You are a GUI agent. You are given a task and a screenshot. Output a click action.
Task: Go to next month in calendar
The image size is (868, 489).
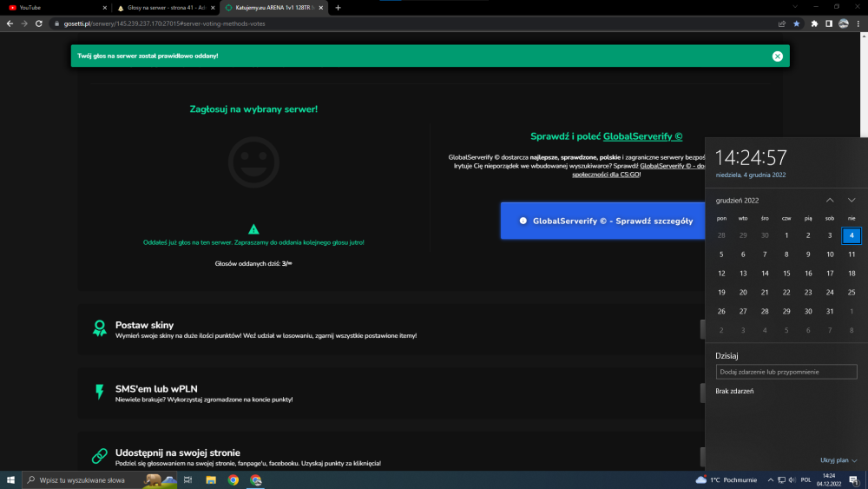pyautogui.click(x=852, y=200)
